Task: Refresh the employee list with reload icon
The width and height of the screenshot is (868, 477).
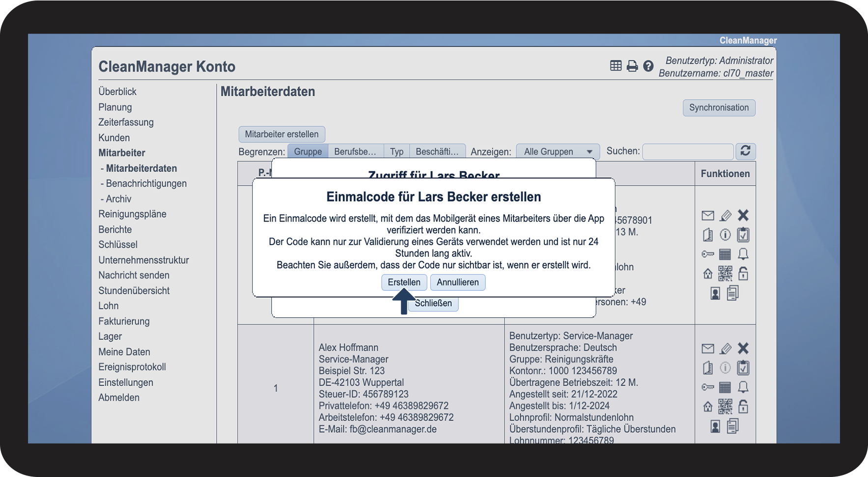Action: point(745,151)
